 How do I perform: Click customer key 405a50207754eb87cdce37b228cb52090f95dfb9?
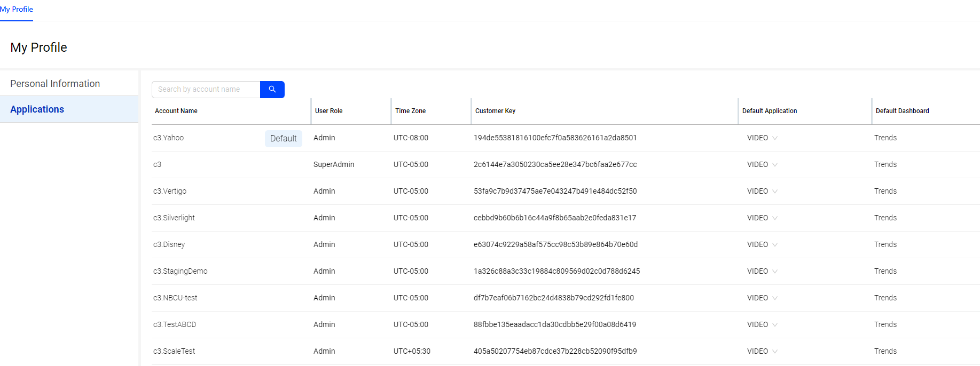pyautogui.click(x=555, y=351)
